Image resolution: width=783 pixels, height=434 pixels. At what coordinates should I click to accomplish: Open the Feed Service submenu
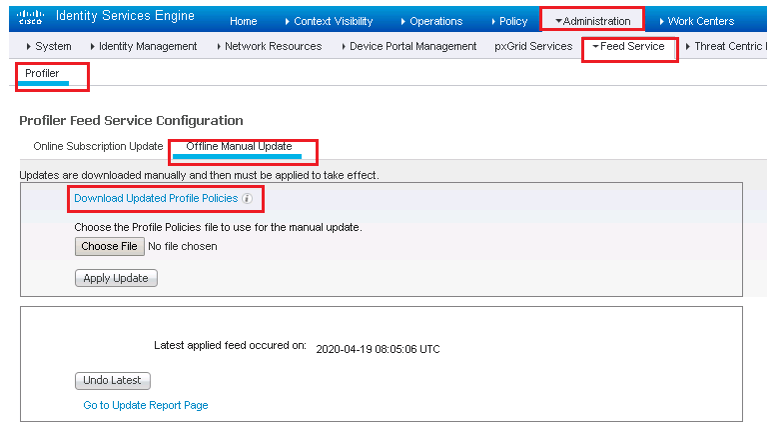[x=628, y=46]
